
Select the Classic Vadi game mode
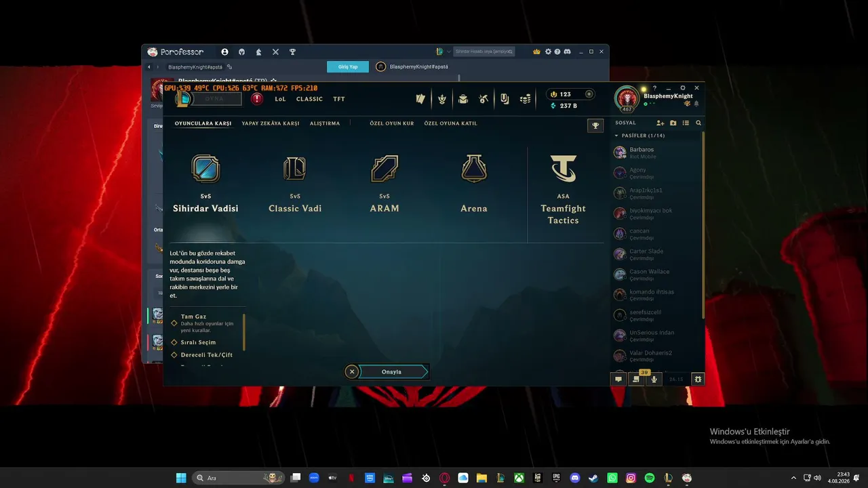point(295,183)
